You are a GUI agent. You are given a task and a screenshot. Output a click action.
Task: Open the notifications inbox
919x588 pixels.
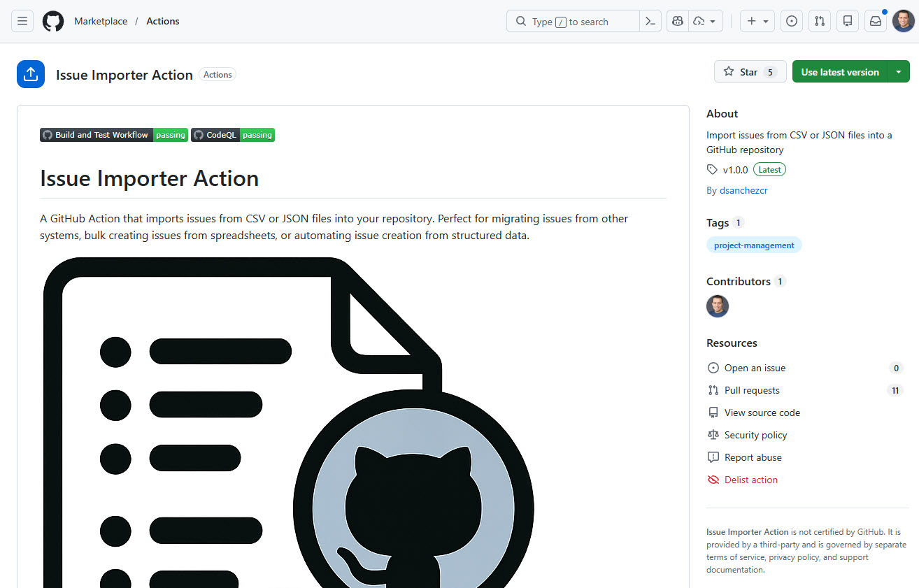pos(875,21)
